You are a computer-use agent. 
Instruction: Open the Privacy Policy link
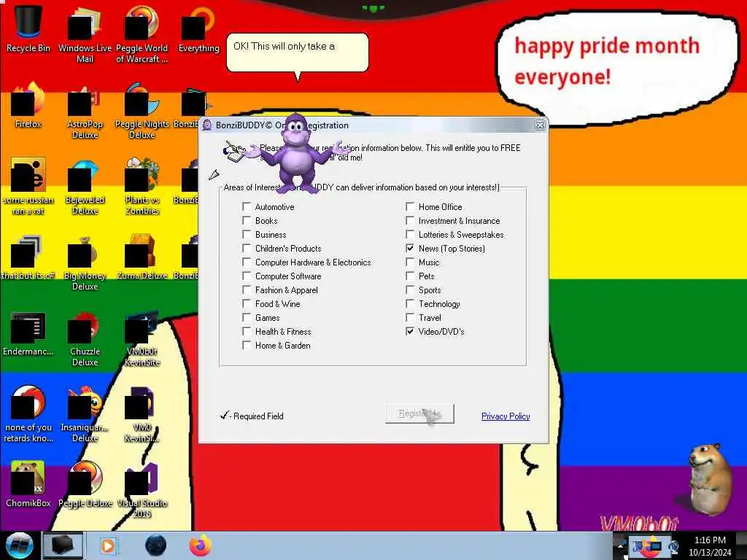[x=506, y=416]
